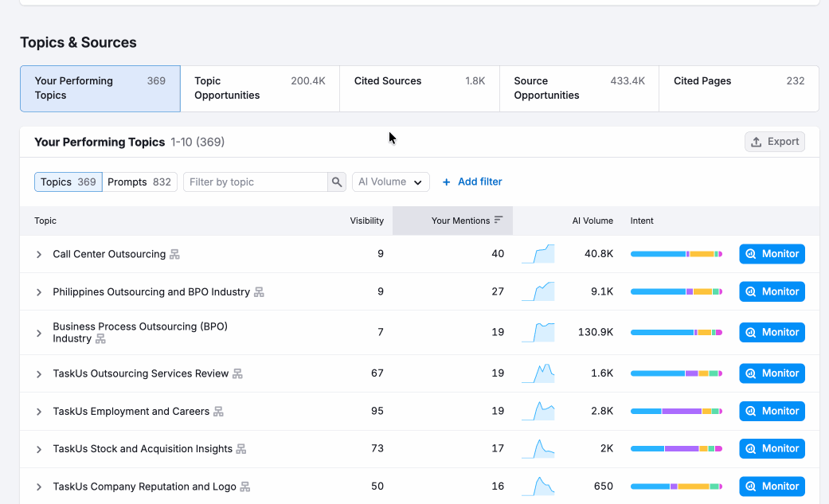This screenshot has width=829, height=504.
Task: Open the trend sparkline for TaskUs Employment and Careers
Action: [x=538, y=411]
